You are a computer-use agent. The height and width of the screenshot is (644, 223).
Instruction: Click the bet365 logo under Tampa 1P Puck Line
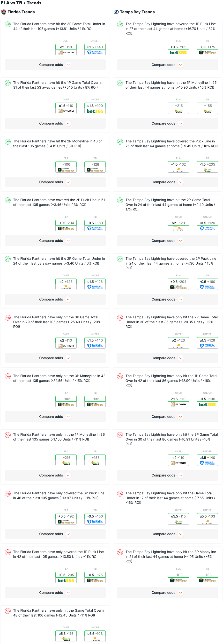click(x=178, y=53)
